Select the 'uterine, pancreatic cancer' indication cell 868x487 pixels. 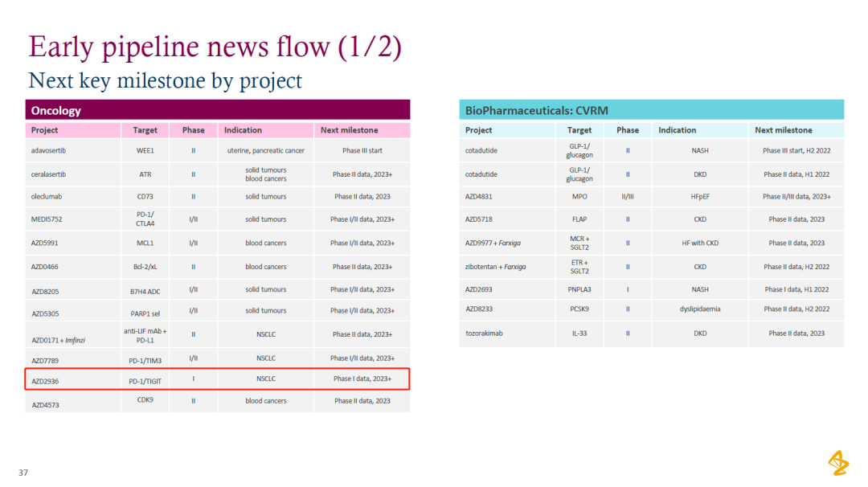tap(265, 150)
